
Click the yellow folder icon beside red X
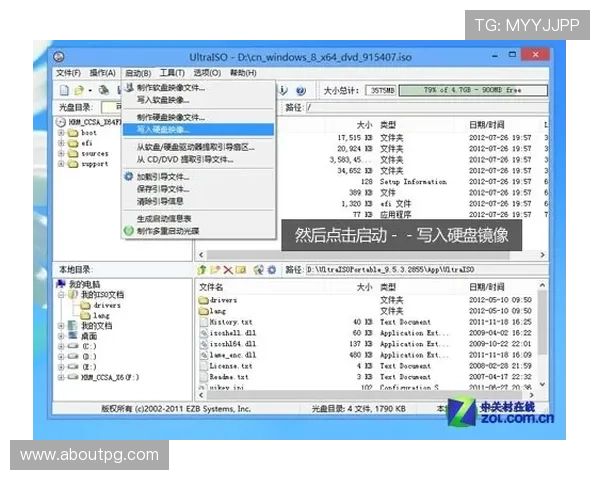click(x=241, y=270)
